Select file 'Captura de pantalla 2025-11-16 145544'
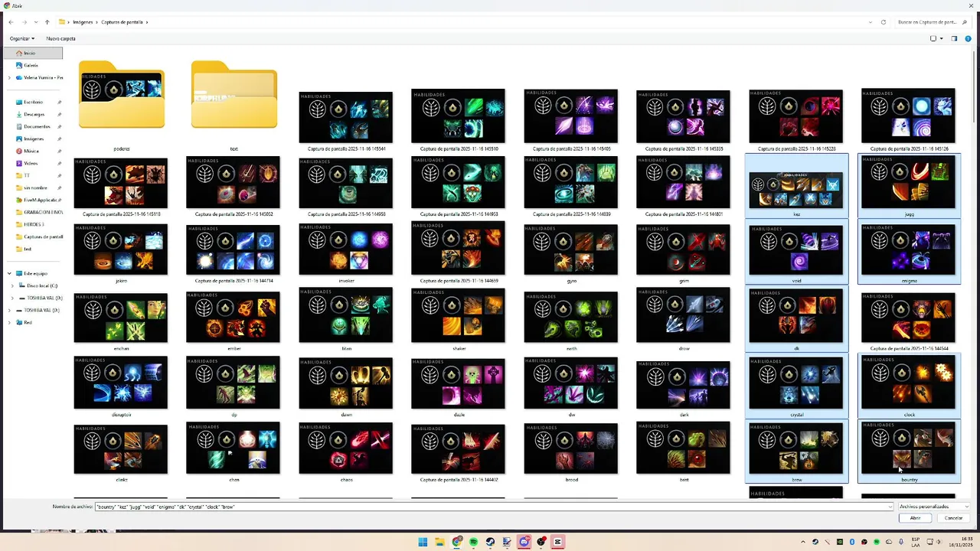This screenshot has height=551, width=980. (346, 118)
